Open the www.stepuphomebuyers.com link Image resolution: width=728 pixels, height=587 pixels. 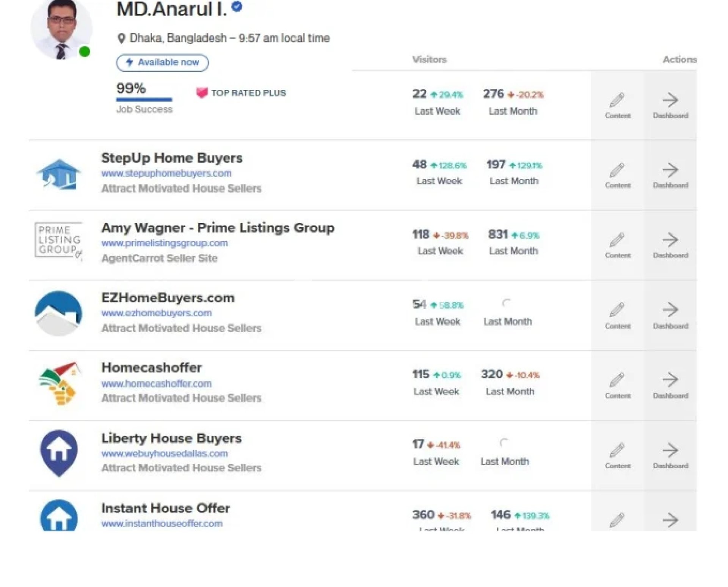click(x=166, y=173)
